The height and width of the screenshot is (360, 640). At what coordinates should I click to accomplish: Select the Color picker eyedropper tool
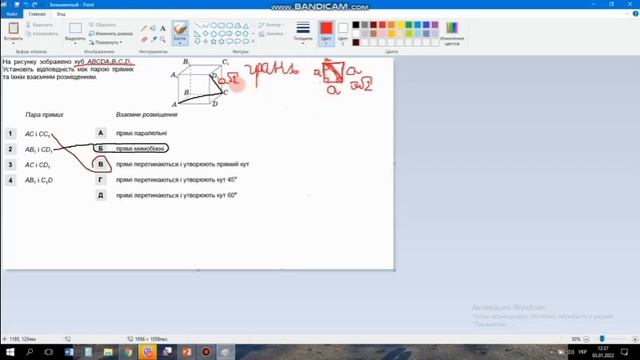[153, 39]
